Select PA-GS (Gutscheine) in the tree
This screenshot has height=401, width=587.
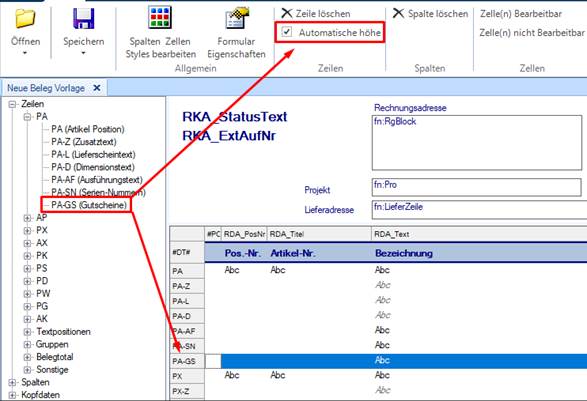89,205
